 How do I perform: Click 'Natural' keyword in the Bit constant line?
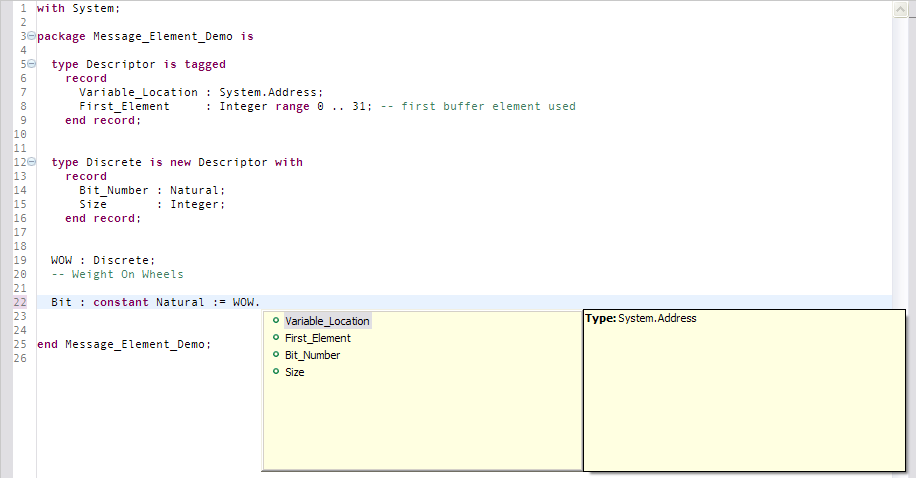coord(180,302)
